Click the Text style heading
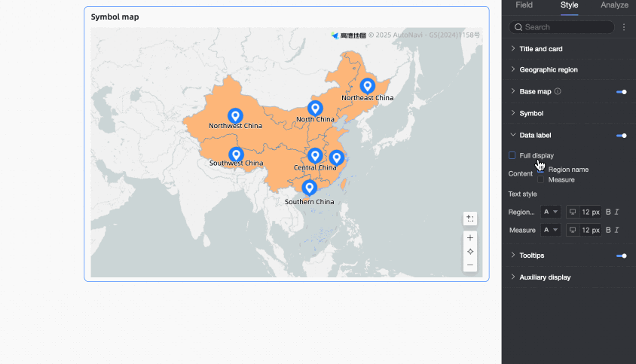 pyautogui.click(x=522, y=194)
